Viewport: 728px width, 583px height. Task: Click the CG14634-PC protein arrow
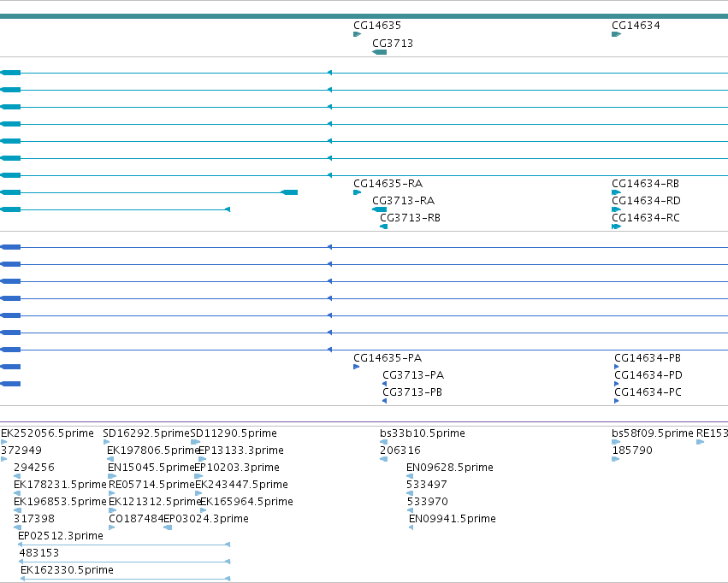tap(617, 401)
